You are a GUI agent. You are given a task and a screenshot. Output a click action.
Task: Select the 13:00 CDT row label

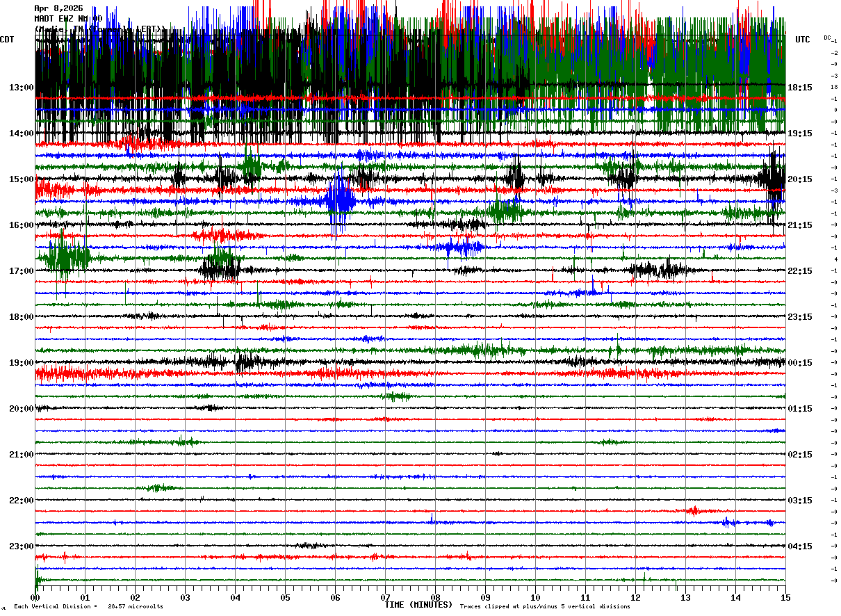22,88
